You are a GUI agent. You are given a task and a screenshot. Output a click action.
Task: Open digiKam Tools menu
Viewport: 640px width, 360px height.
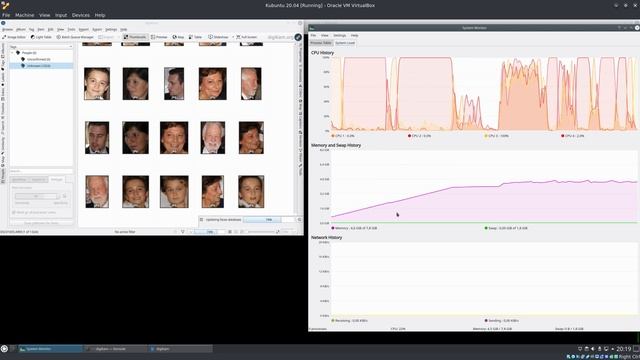[x=71, y=29]
